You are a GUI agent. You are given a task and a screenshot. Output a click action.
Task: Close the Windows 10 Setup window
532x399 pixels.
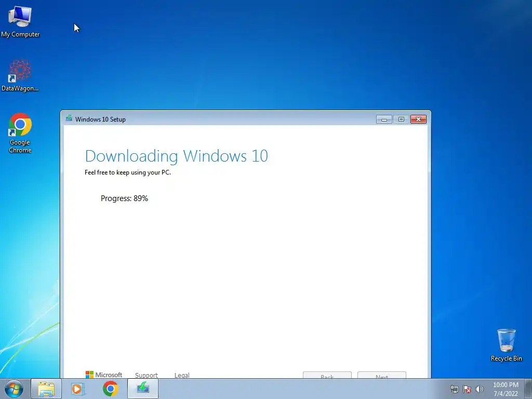coord(418,119)
